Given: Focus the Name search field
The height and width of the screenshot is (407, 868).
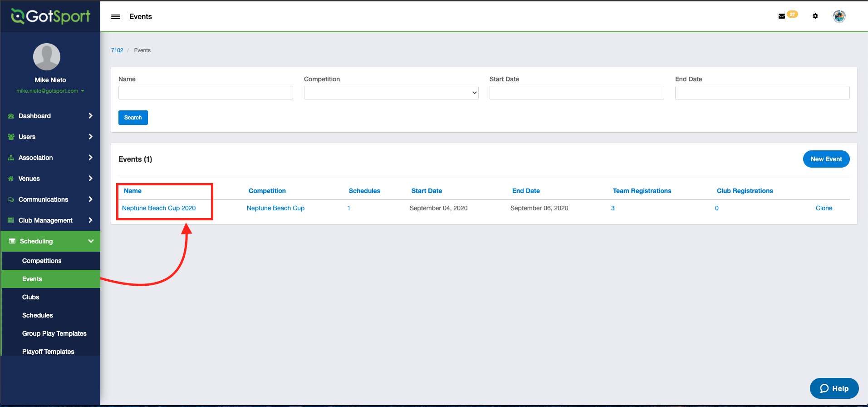Looking at the screenshot, I should pos(206,93).
